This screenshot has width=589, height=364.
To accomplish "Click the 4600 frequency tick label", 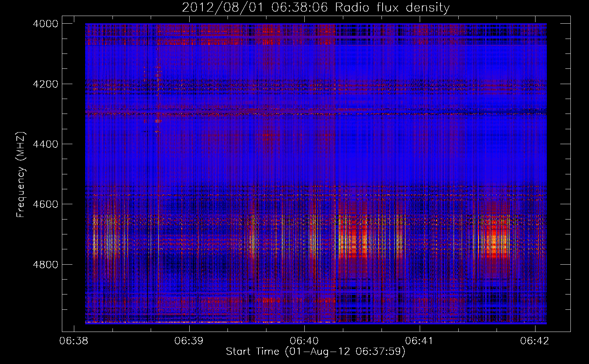I will [x=46, y=204].
